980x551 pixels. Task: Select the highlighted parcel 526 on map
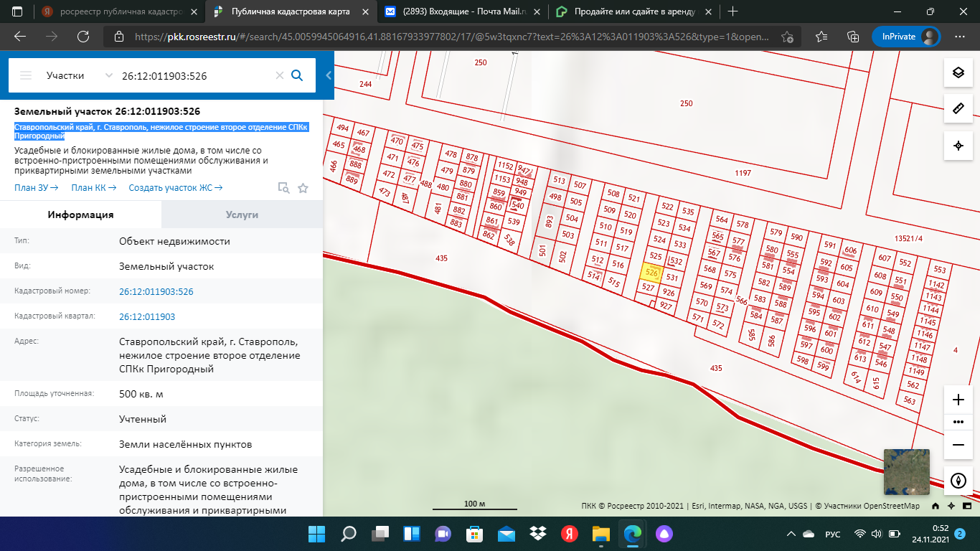point(651,273)
